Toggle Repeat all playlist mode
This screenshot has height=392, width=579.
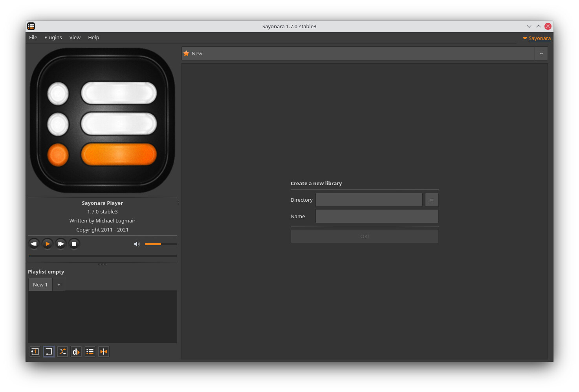coord(49,352)
